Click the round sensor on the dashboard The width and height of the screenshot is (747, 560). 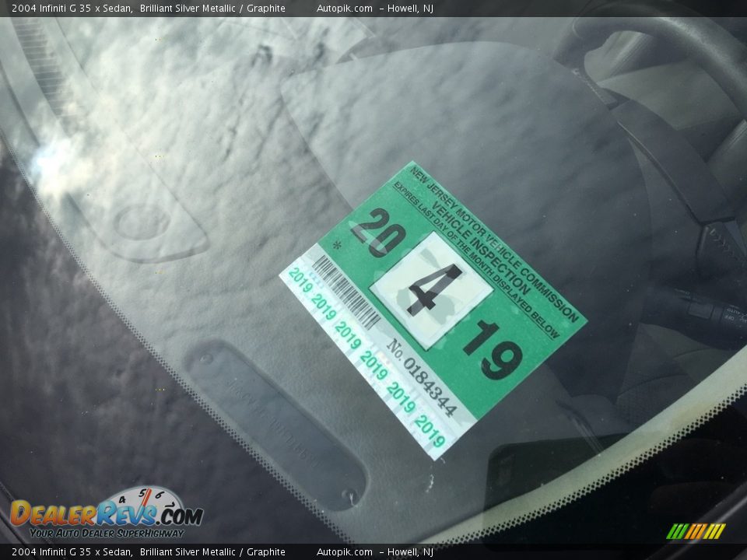141,221
